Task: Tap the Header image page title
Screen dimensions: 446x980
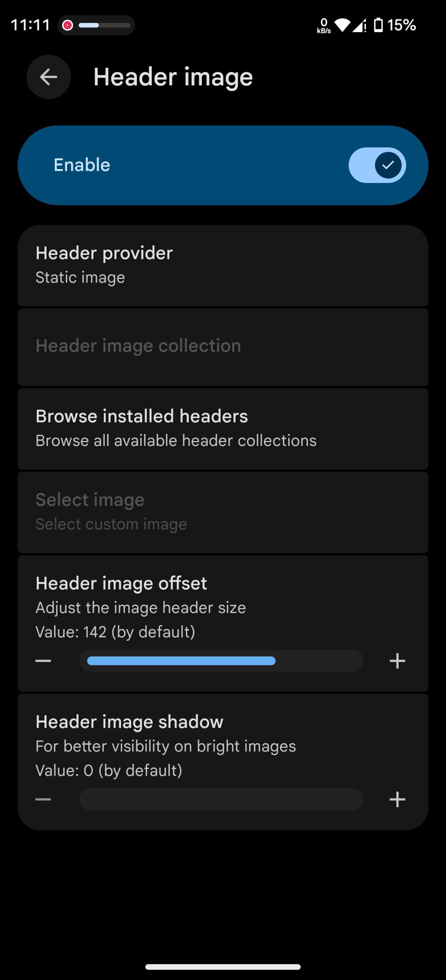Action: coord(173,77)
